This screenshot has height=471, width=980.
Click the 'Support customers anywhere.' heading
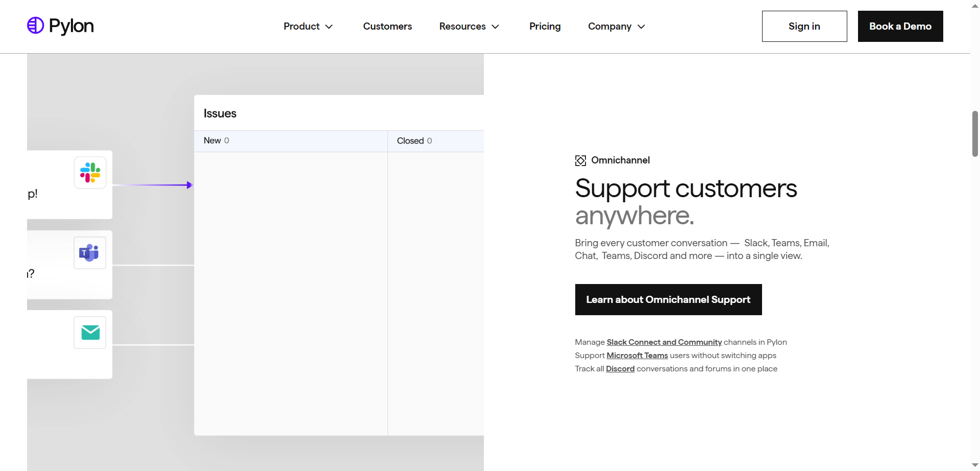point(686,202)
